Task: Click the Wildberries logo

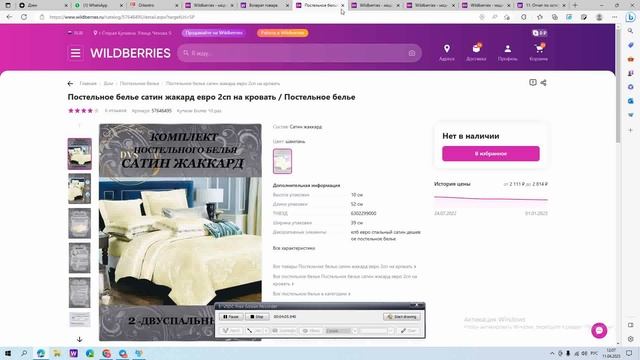Action: click(130, 53)
